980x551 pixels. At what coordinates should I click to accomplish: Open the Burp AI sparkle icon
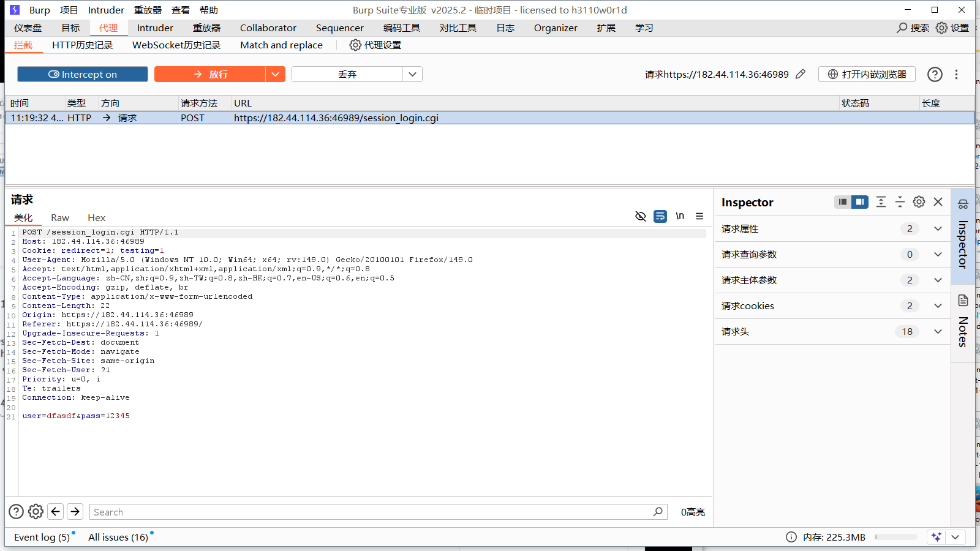coord(937,537)
